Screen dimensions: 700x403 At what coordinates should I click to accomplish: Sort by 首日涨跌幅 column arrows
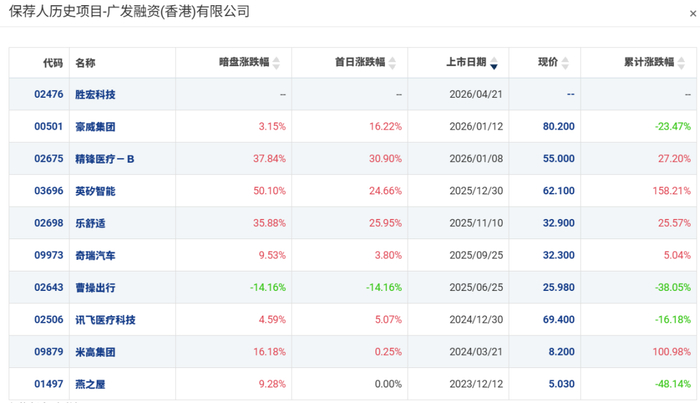(392, 63)
